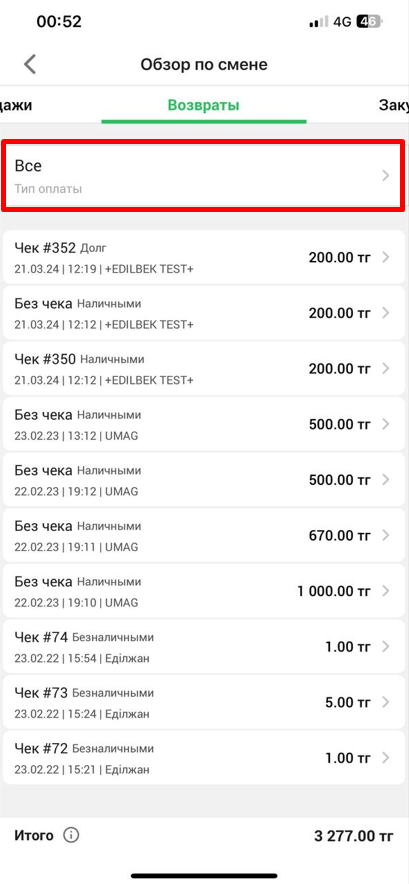Expand the chevron next to Все

point(386,176)
